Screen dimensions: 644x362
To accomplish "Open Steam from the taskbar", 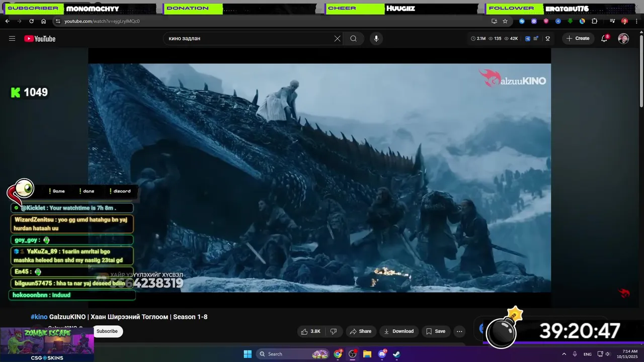I will (396, 354).
